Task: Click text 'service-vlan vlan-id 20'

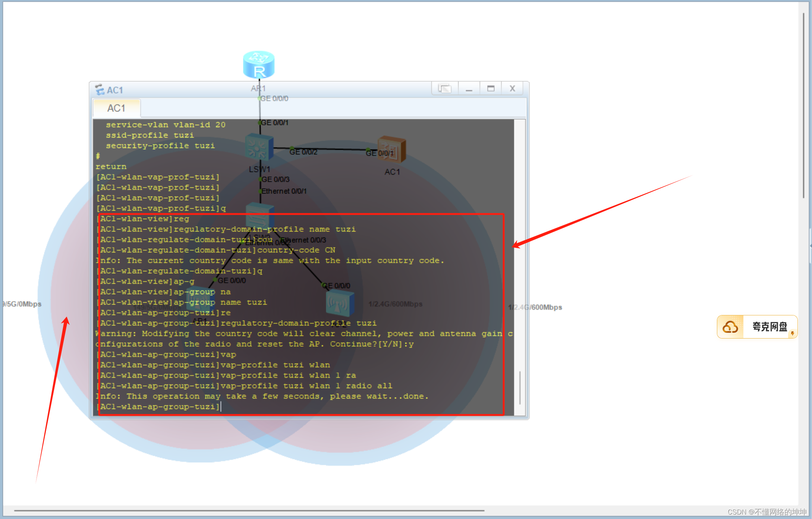Action: point(166,125)
